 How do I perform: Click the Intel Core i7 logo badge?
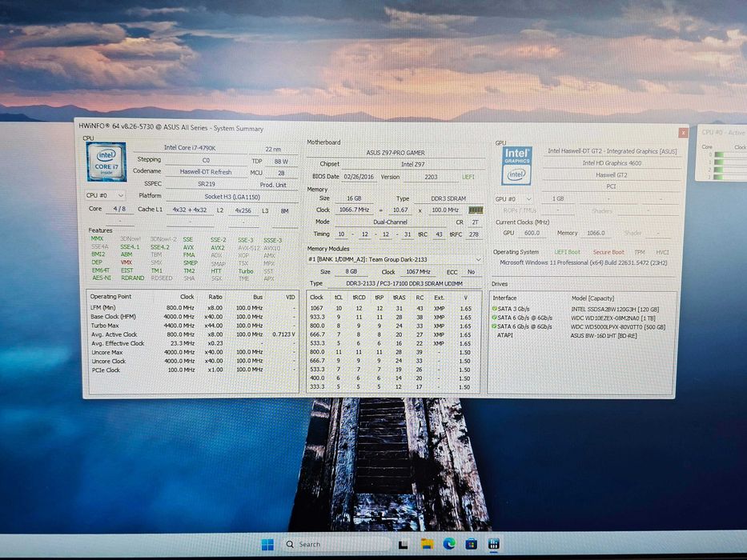coord(106,162)
